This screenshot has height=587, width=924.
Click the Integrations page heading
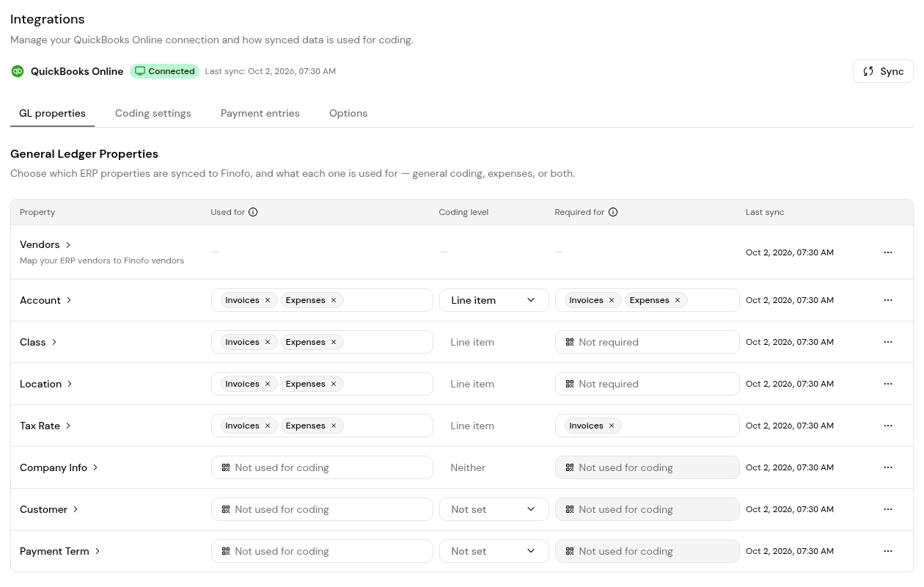point(48,19)
